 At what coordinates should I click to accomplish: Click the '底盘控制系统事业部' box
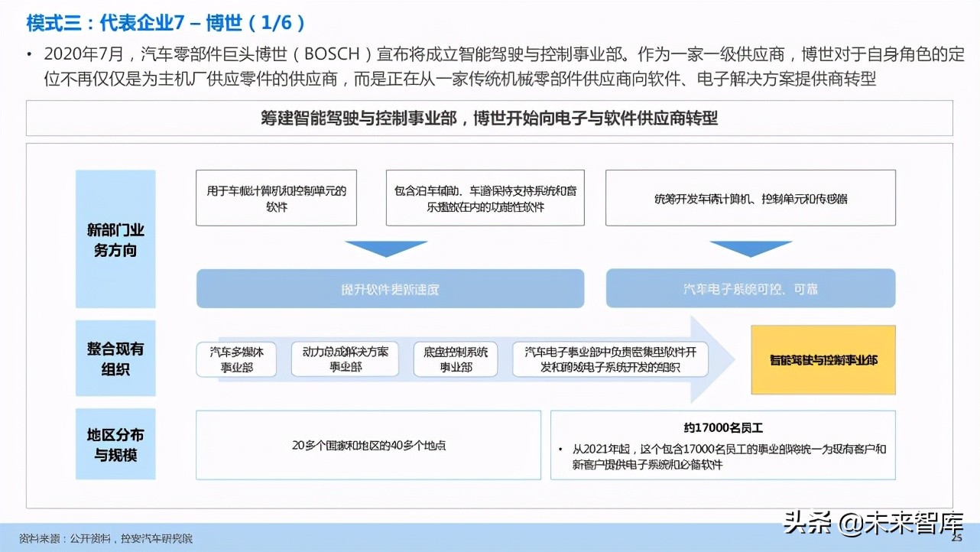click(456, 359)
